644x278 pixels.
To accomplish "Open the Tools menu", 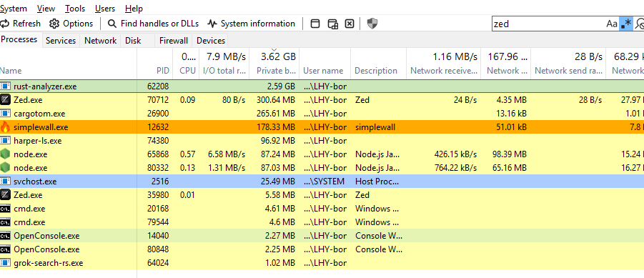I will (75, 8).
